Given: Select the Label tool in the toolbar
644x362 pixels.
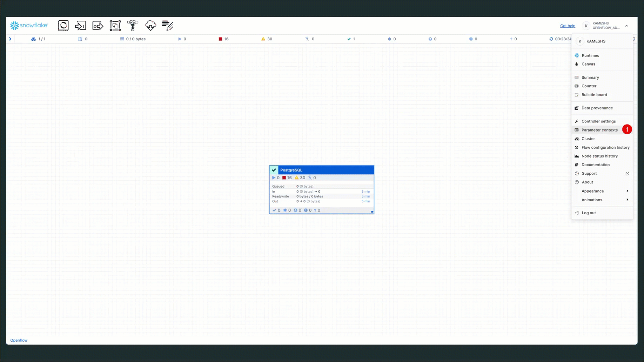Looking at the screenshot, I should [168, 26].
